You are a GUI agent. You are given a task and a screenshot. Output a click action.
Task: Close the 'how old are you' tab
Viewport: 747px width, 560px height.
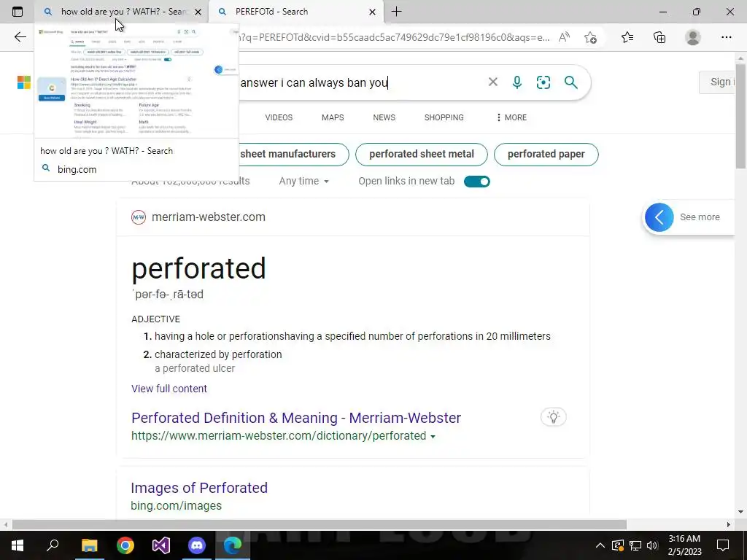click(x=198, y=12)
